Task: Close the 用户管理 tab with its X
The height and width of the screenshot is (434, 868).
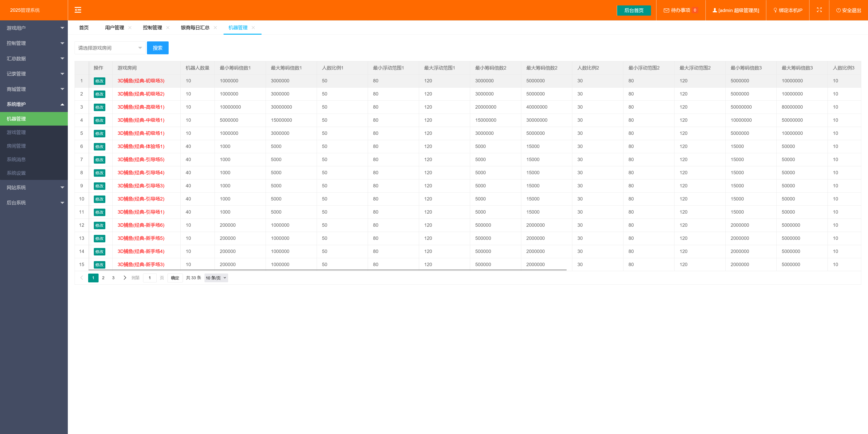Action: pos(130,28)
